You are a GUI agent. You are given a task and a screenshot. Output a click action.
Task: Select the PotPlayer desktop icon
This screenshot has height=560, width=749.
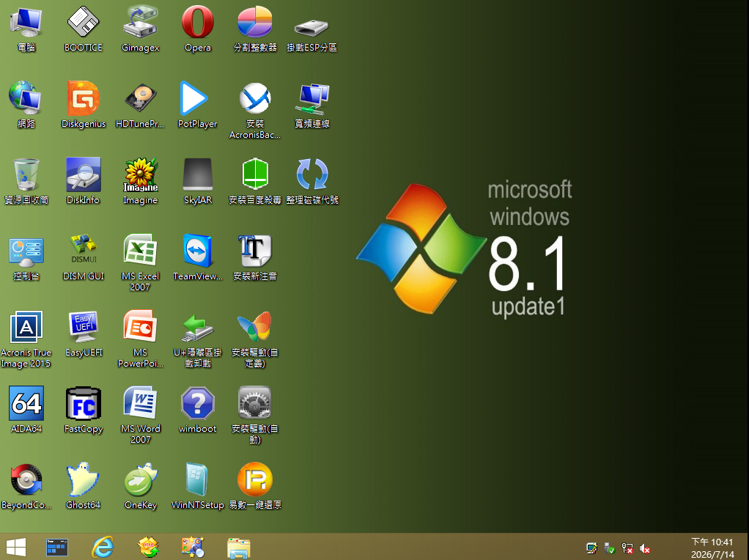pos(197,105)
